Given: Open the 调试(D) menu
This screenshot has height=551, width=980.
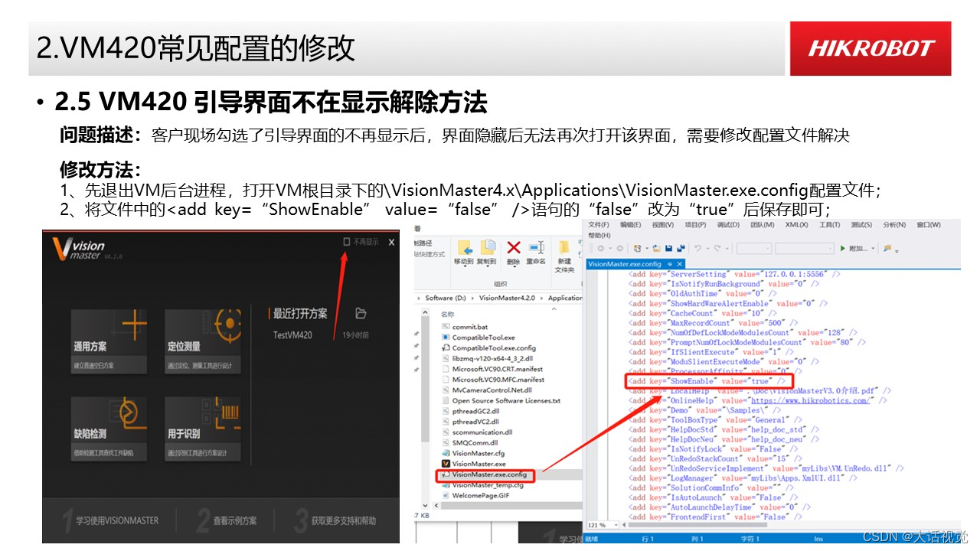Looking at the screenshot, I should point(728,225).
